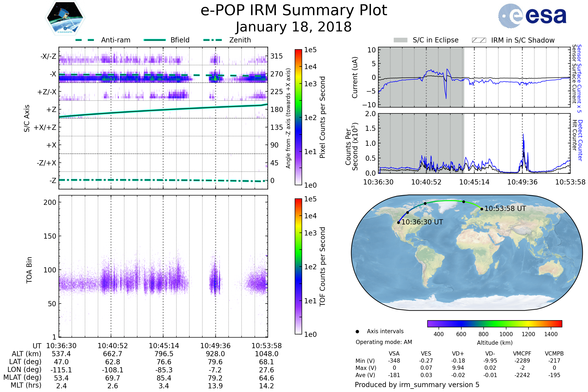Click the 10:53:58 UT end point on map
588x392 pixels.
click(x=482, y=209)
